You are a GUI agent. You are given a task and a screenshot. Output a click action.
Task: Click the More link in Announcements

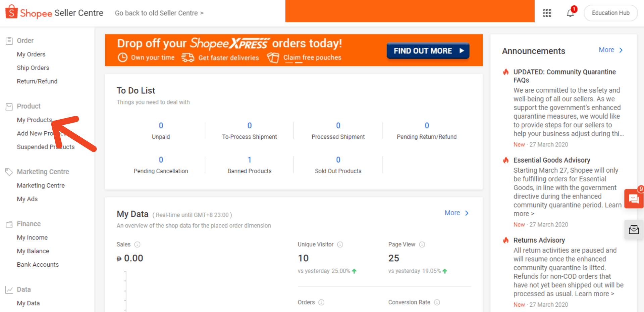pyautogui.click(x=606, y=50)
